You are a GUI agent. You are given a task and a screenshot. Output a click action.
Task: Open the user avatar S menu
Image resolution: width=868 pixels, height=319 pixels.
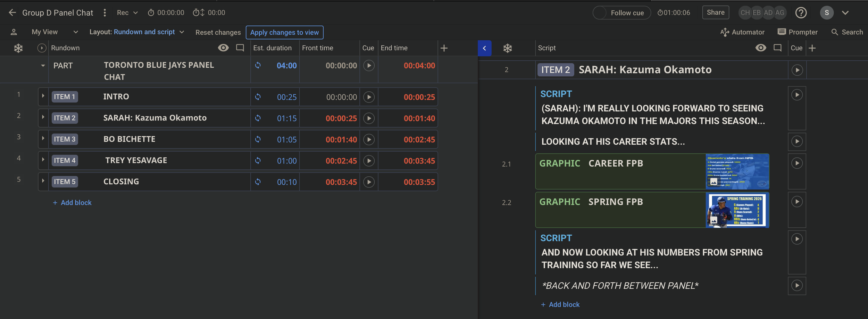coord(827,13)
